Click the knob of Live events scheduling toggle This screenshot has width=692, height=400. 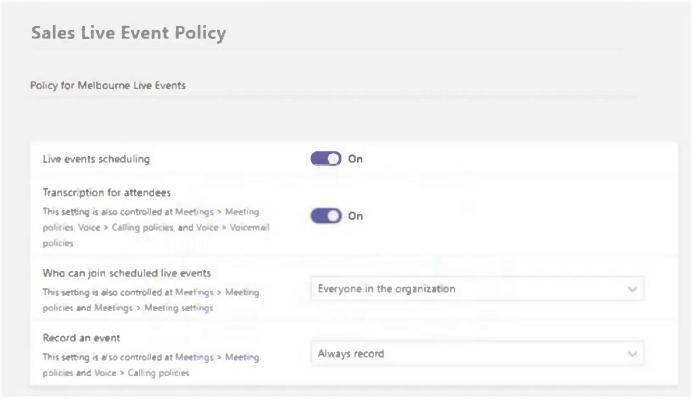point(334,159)
